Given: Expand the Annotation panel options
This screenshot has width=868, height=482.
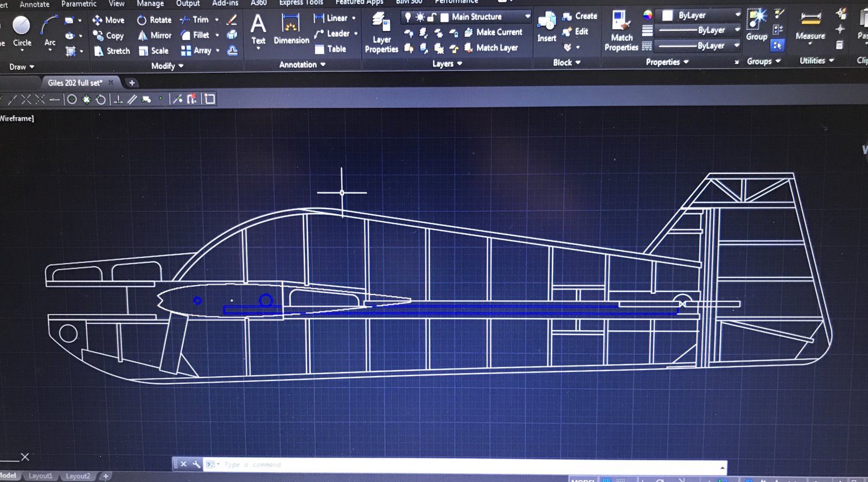Looking at the screenshot, I should [302, 65].
